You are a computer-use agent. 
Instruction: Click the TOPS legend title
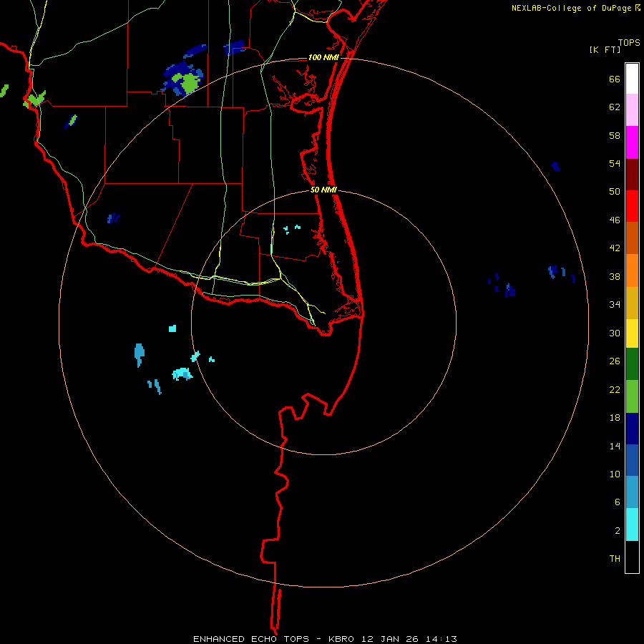pos(629,42)
